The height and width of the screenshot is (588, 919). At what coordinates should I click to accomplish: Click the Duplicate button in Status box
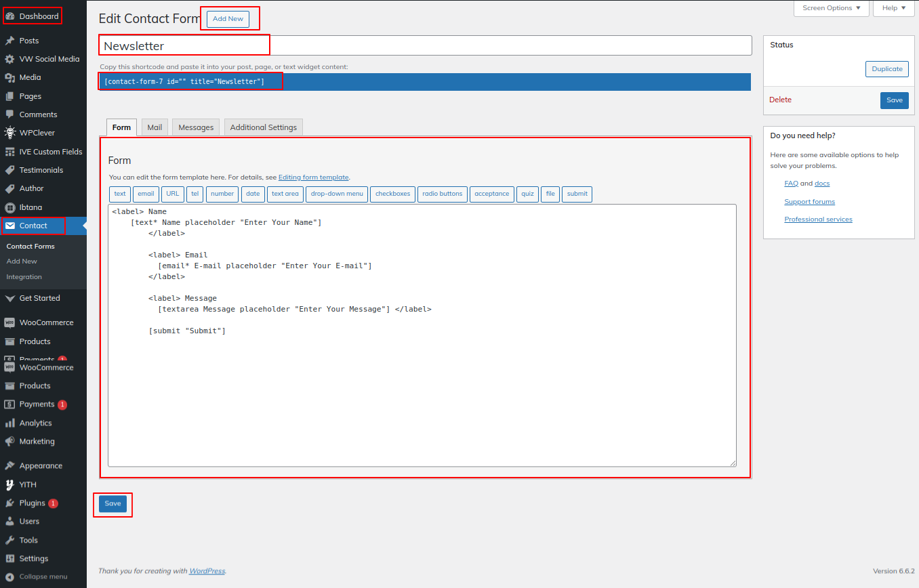[886, 69]
